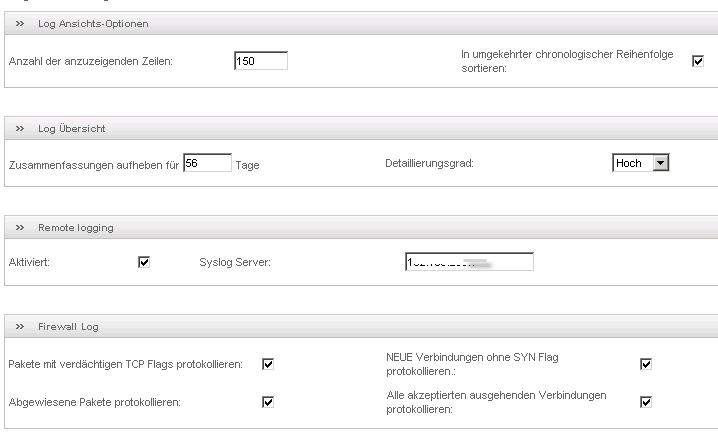Screen dimensions: 718x433
Task: Toggle Abgewiesene Pakete protokollieren checkbox
Action: pyautogui.click(x=268, y=402)
